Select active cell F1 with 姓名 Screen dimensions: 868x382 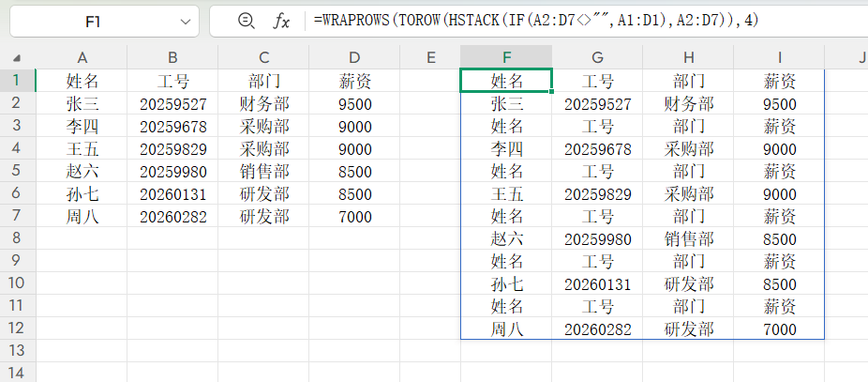pos(506,82)
